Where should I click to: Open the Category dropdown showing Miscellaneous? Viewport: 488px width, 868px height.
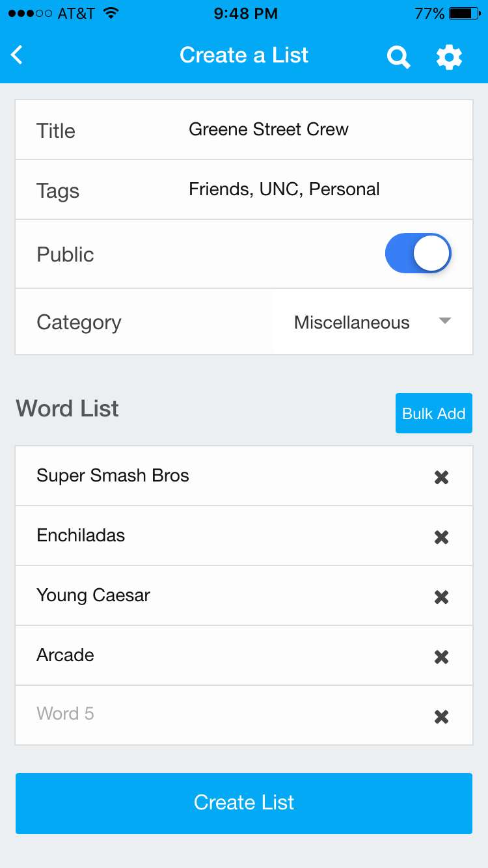point(371,321)
